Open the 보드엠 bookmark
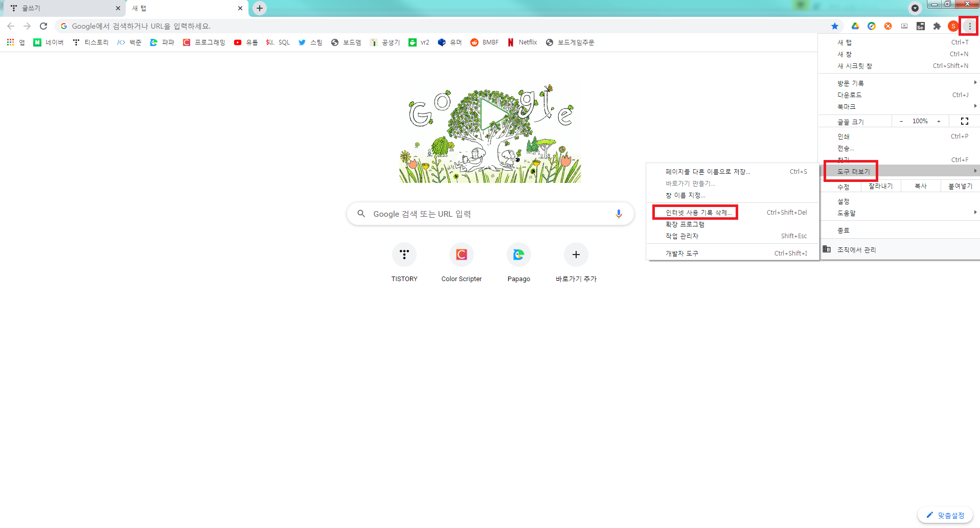 pyautogui.click(x=346, y=42)
